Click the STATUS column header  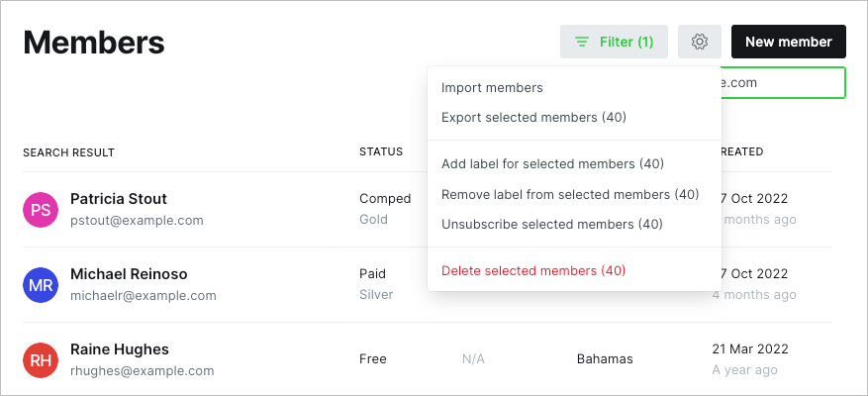point(381,152)
